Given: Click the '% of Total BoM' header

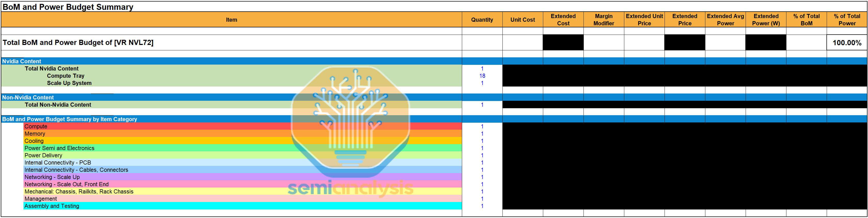Looking at the screenshot, I should click(x=806, y=20).
